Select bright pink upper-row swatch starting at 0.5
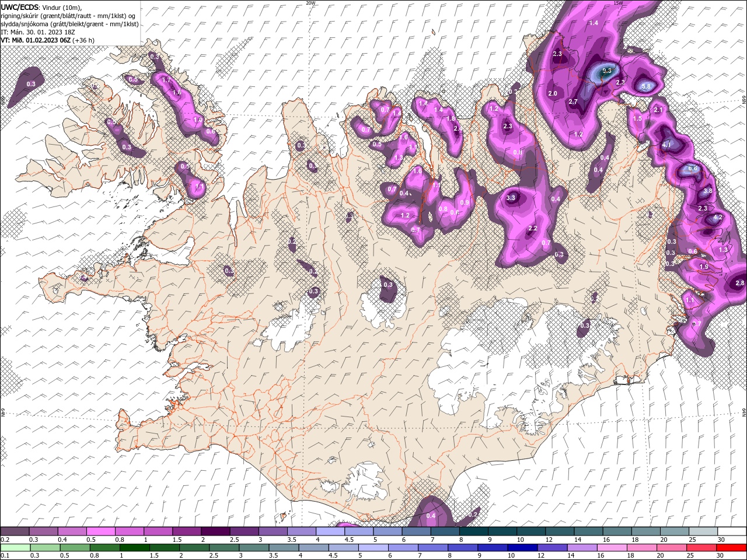This screenshot has width=747, height=560. [x=101, y=531]
